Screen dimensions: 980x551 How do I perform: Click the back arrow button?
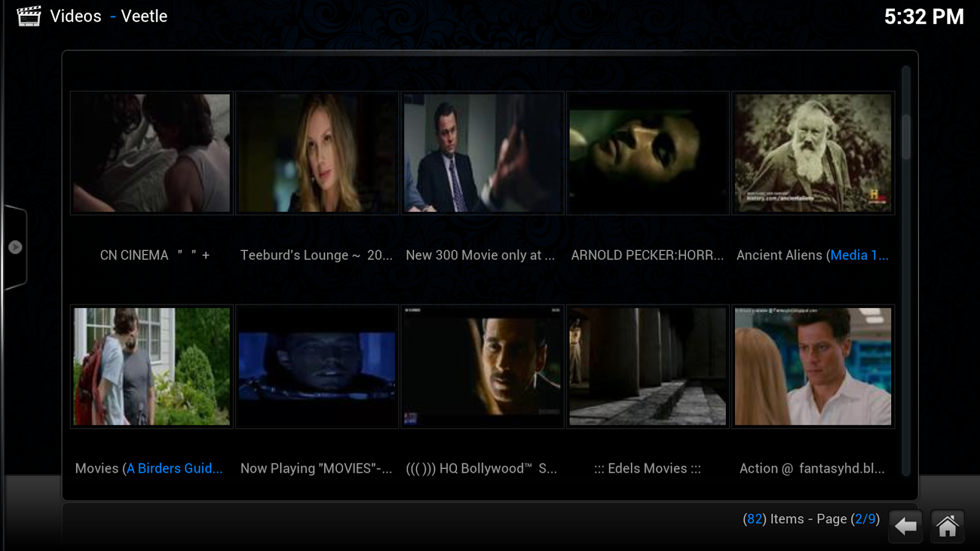coord(906,526)
